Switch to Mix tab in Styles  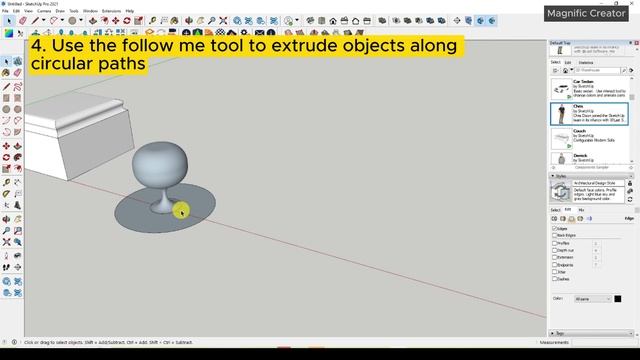581,210
